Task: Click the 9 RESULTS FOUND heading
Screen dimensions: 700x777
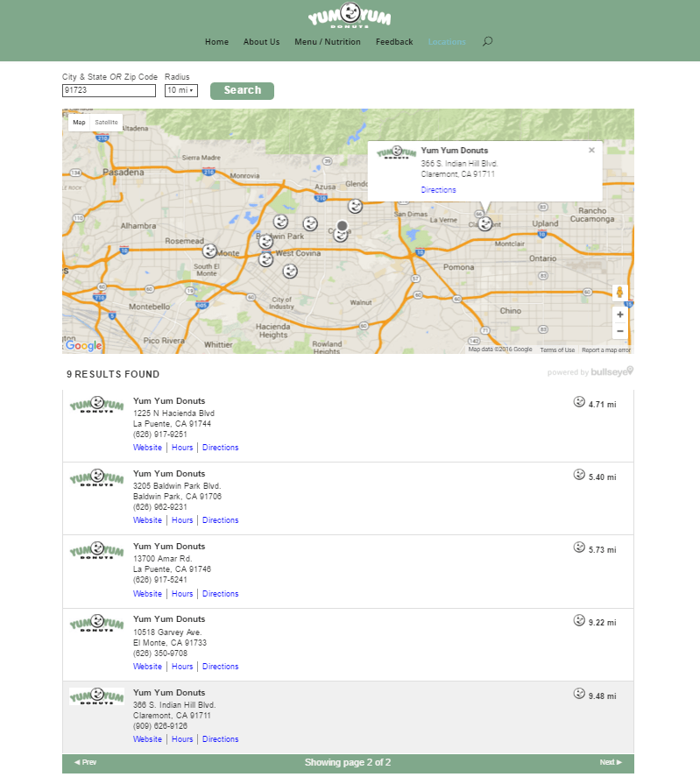Action: click(x=113, y=375)
